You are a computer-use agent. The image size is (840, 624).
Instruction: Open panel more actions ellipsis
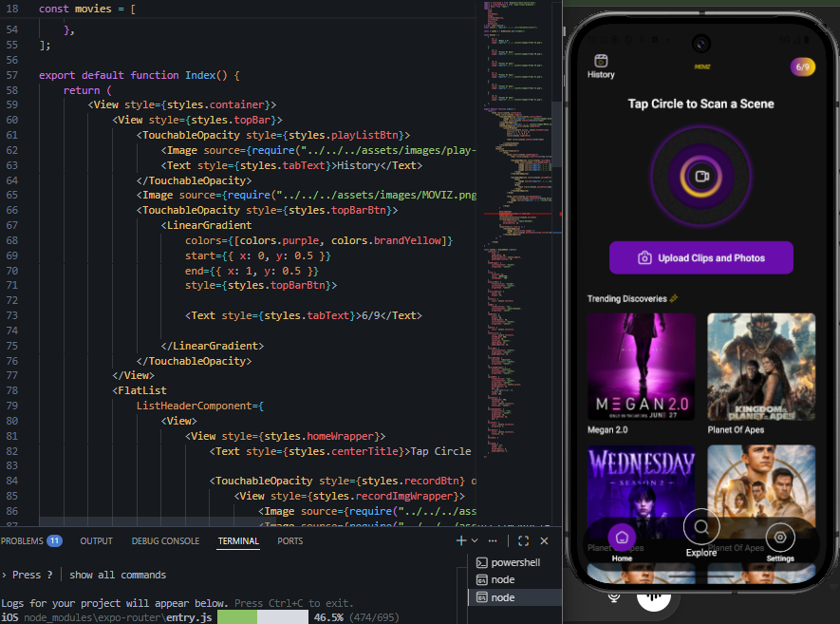pos(493,541)
